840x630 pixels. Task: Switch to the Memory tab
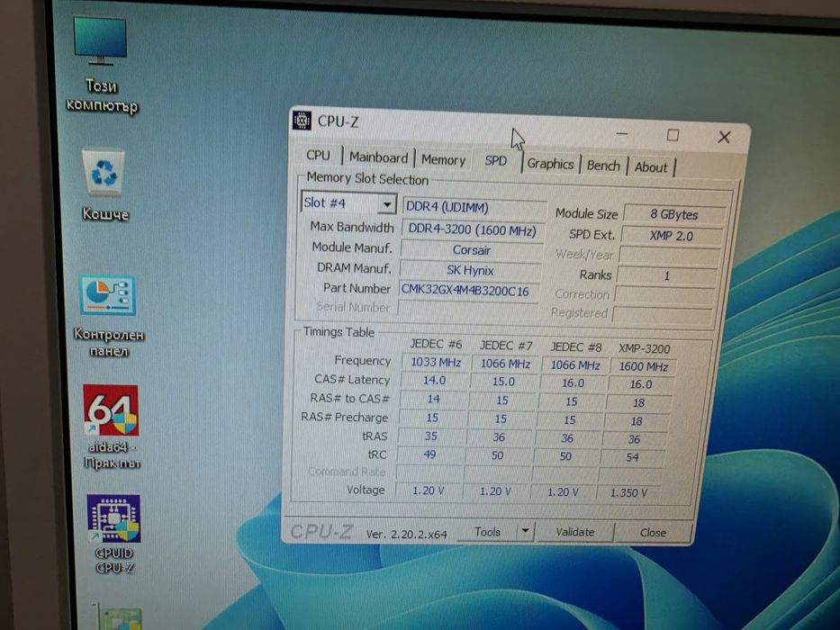click(443, 159)
